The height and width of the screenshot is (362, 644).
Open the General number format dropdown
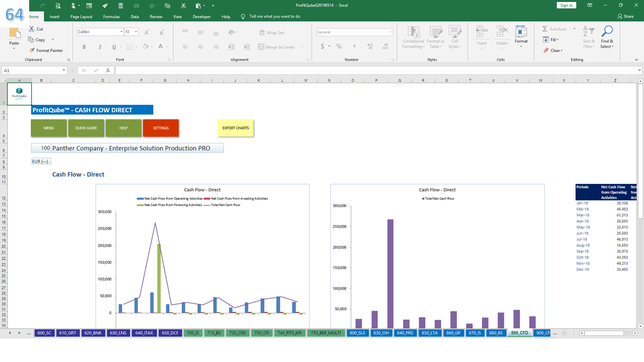click(x=390, y=32)
